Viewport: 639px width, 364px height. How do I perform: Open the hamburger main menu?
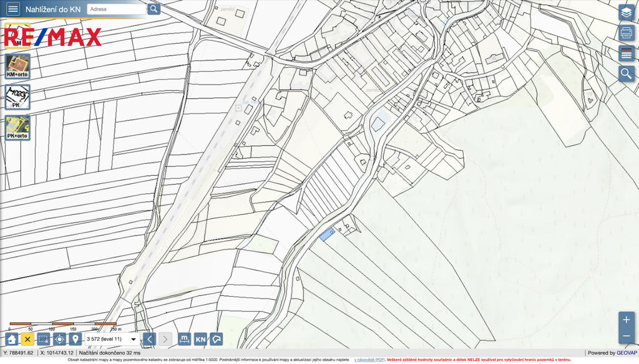tap(12, 9)
